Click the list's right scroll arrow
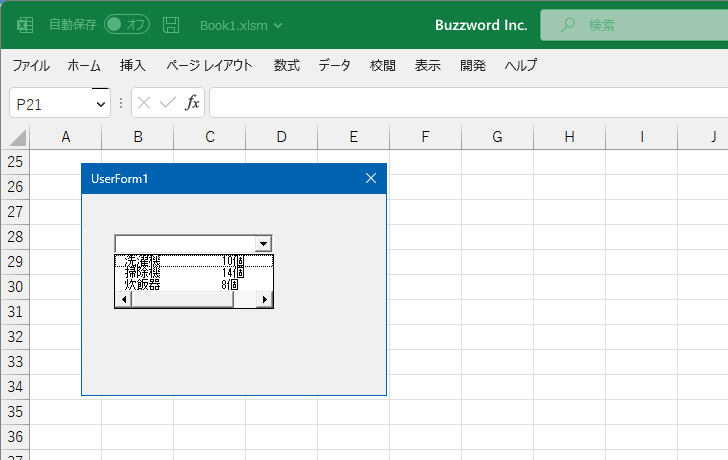 coord(265,299)
